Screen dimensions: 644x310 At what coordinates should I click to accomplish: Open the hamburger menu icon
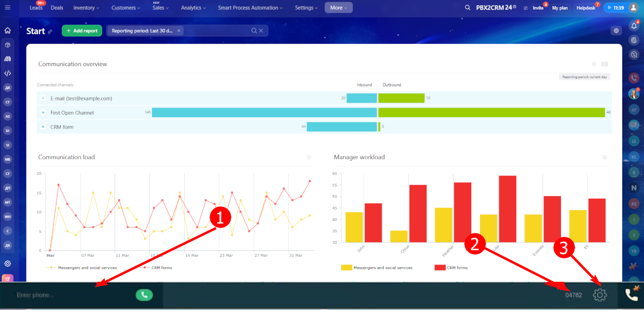(8, 8)
